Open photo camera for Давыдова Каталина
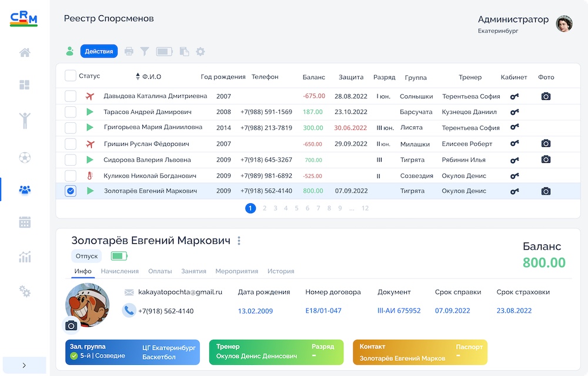The image size is (588, 376). [x=546, y=96]
